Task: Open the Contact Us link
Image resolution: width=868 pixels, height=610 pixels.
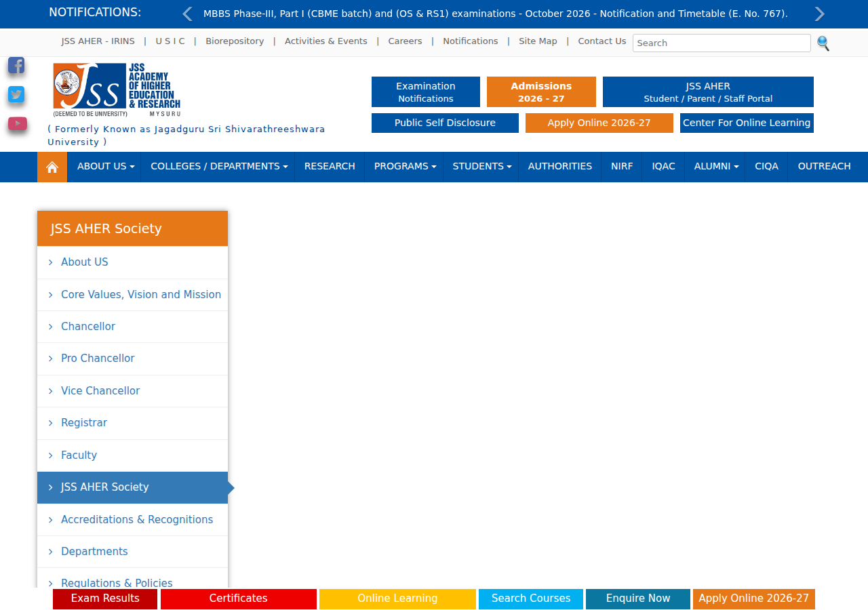Action: pos(602,41)
